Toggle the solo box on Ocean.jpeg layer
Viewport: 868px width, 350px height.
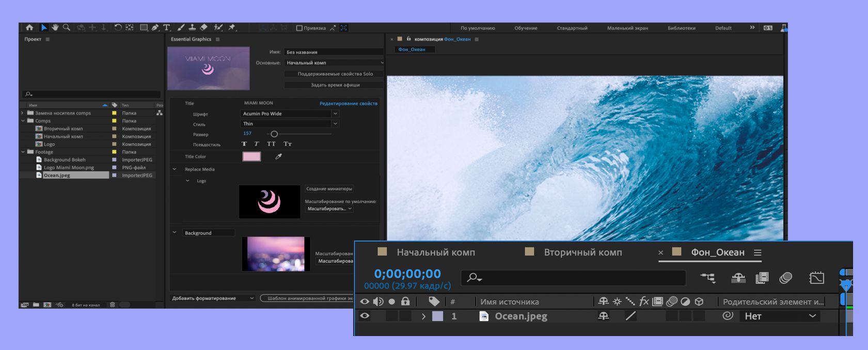tap(392, 316)
